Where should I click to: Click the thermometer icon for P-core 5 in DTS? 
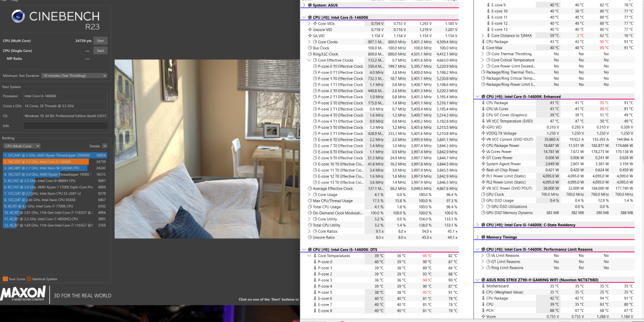pyautogui.click(x=315, y=292)
